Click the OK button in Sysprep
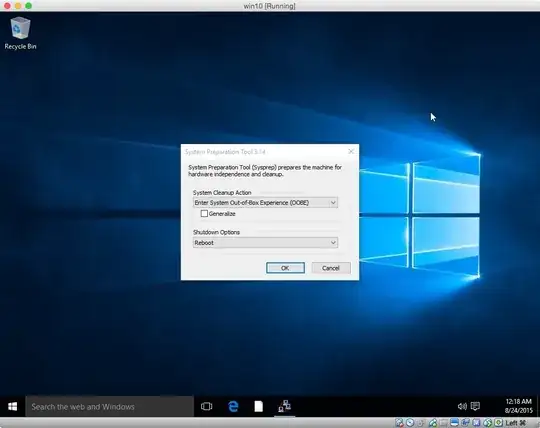This screenshot has width=540, height=428. point(285,268)
